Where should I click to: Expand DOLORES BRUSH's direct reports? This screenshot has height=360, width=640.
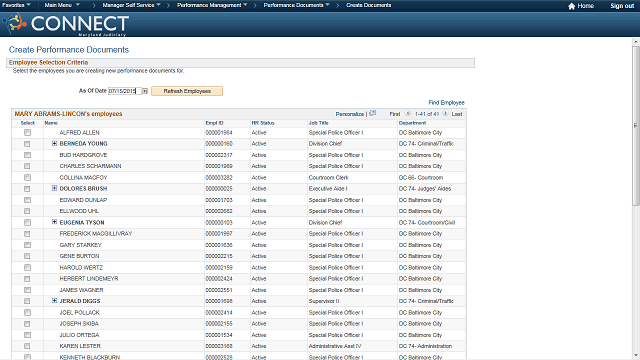pos(54,188)
